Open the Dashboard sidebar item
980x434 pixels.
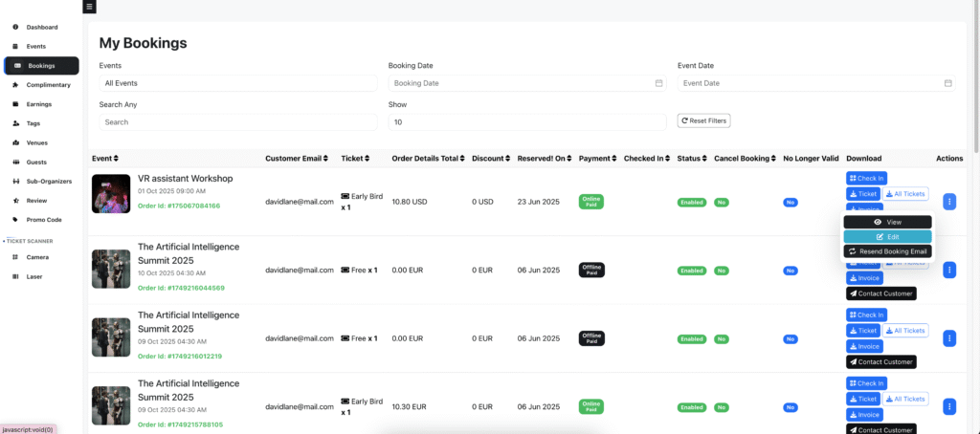point(41,27)
